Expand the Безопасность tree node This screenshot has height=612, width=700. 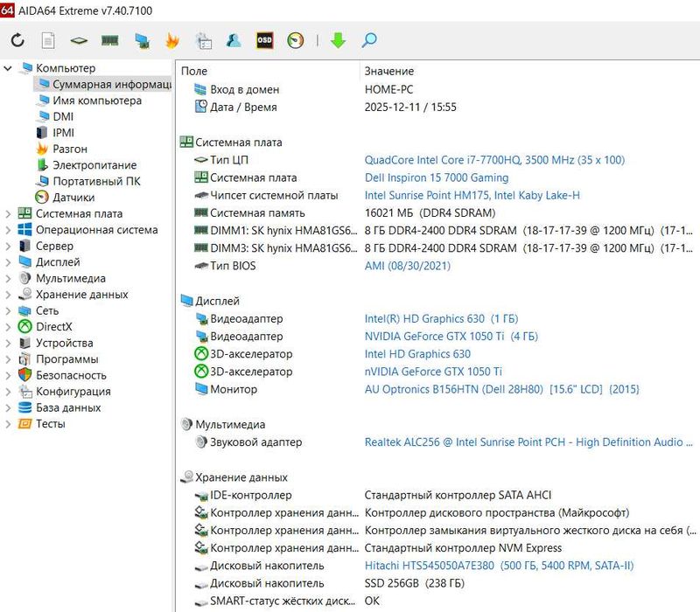coord(8,375)
